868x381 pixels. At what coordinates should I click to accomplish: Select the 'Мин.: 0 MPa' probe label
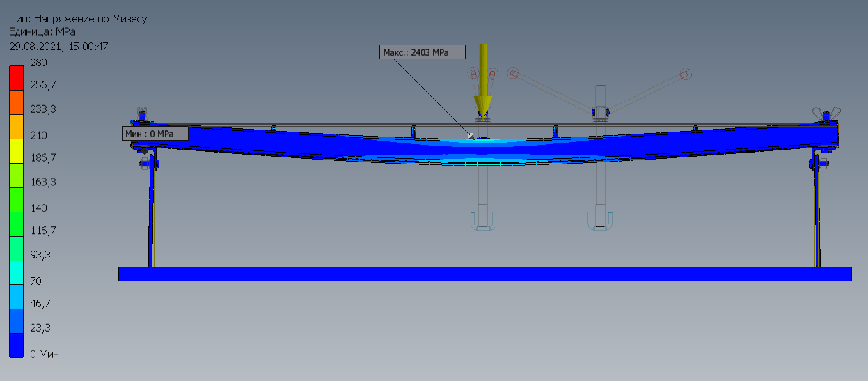pyautogui.click(x=155, y=133)
